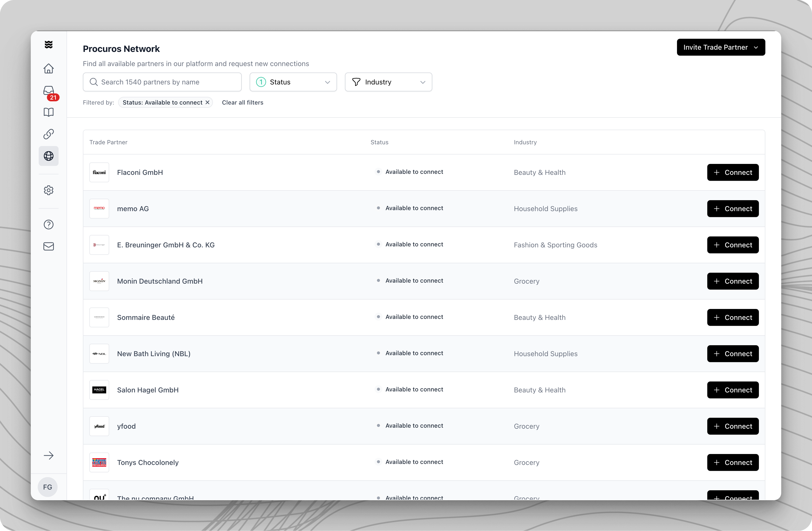Select the globe Network icon
Image resolution: width=812 pixels, height=531 pixels.
(48, 156)
